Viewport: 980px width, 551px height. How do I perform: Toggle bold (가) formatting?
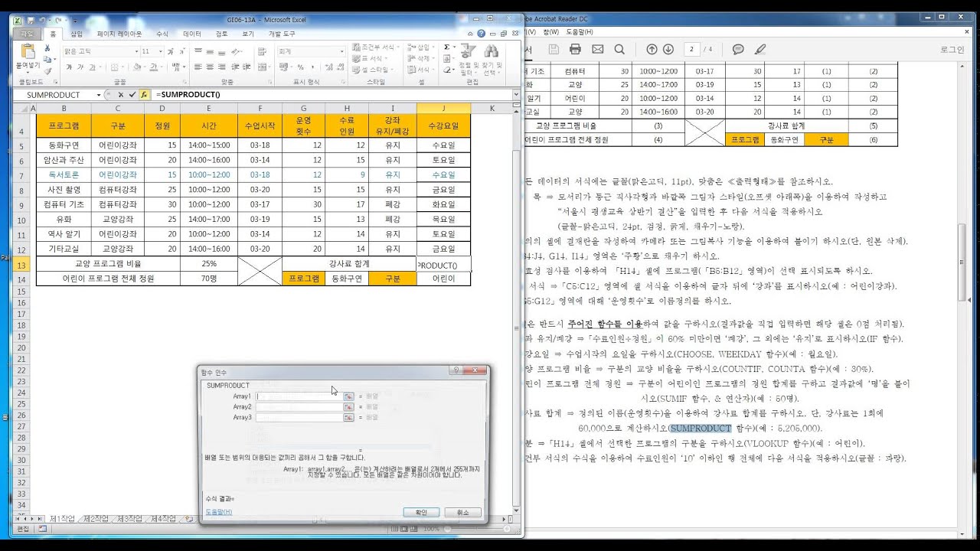[x=70, y=67]
